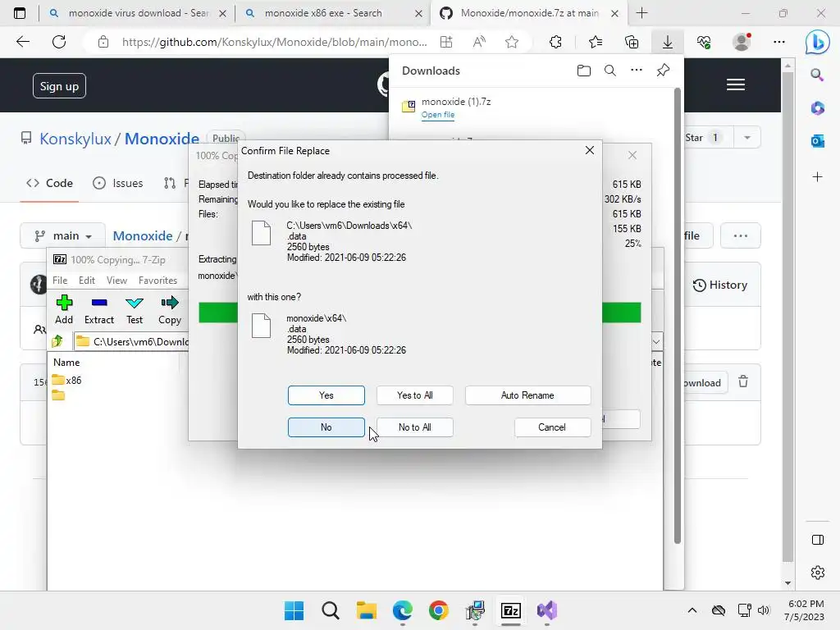Show hidden system tray icons

click(692, 610)
